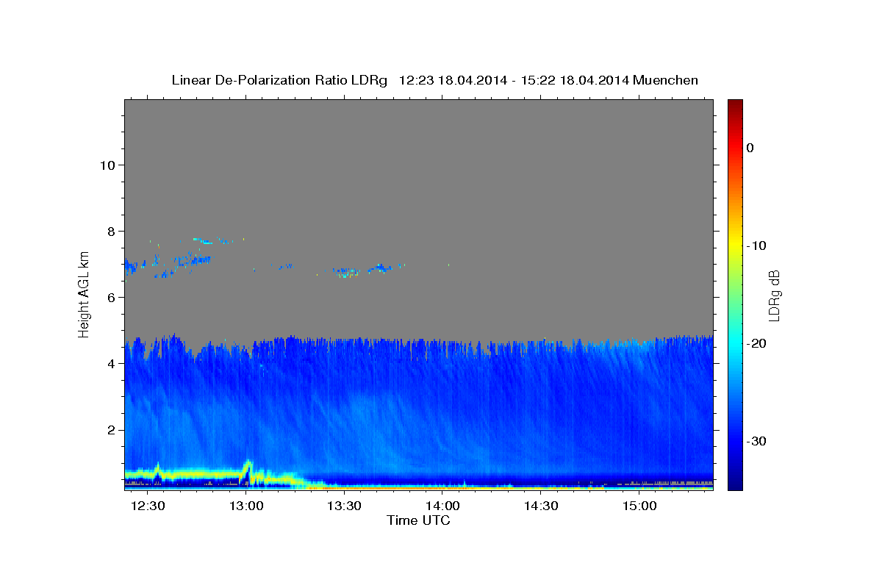Click the height tick label 6
This screenshot has height=588, width=882.
click(110, 297)
